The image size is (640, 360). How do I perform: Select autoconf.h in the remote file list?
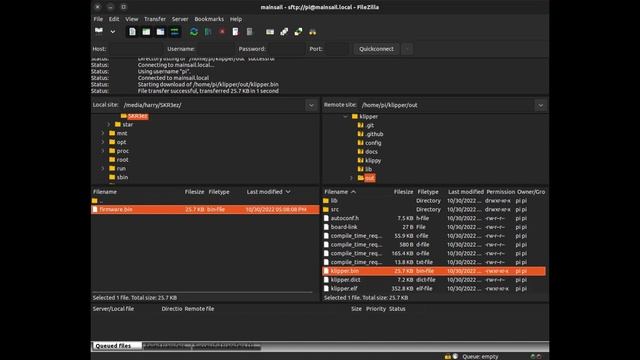pyautogui.click(x=434, y=218)
